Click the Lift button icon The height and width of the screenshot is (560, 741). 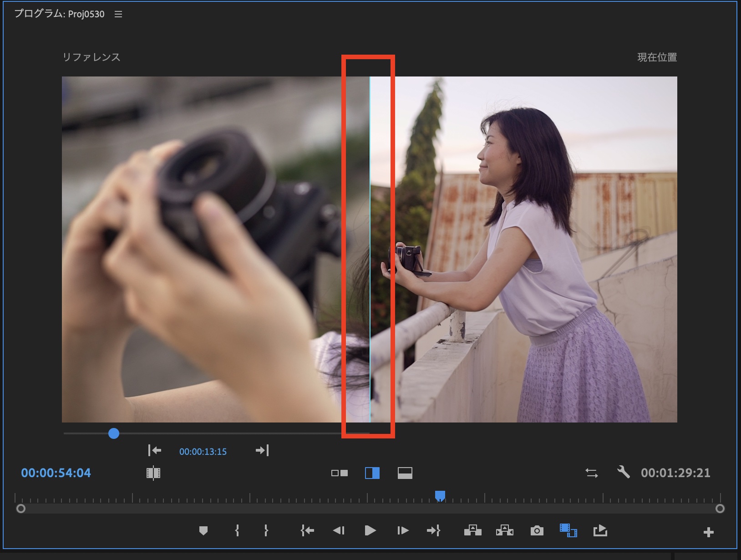(x=472, y=530)
